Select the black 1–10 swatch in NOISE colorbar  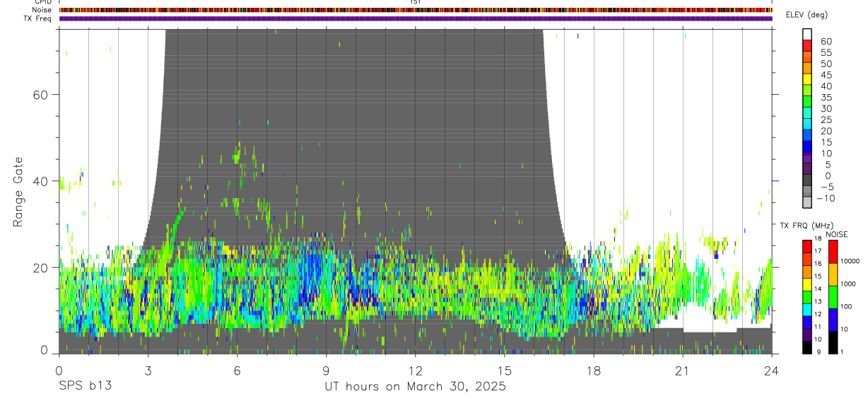[x=833, y=342]
